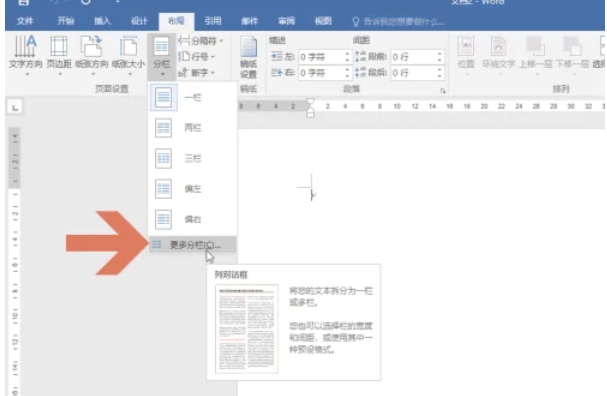The image size is (607, 396).
Task: Switch to the 插入 tab
Action: pos(102,21)
